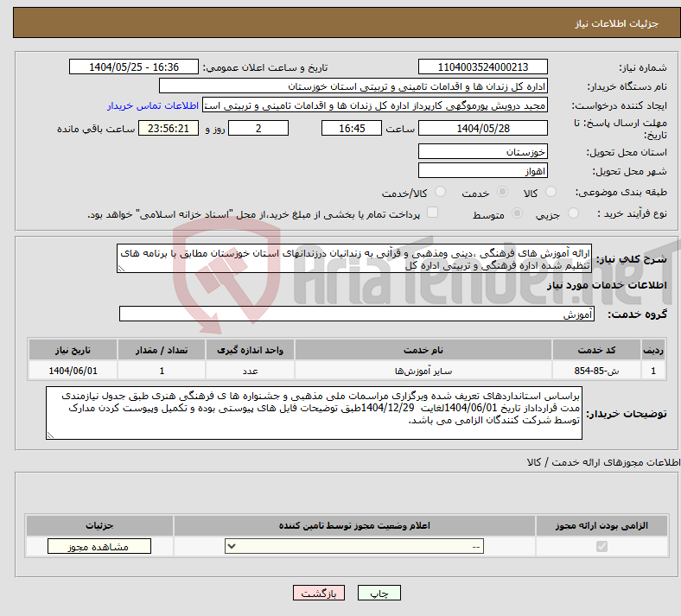The height and width of the screenshot is (616, 681).
Task: Click the چاپ print button
Action: click(x=379, y=593)
